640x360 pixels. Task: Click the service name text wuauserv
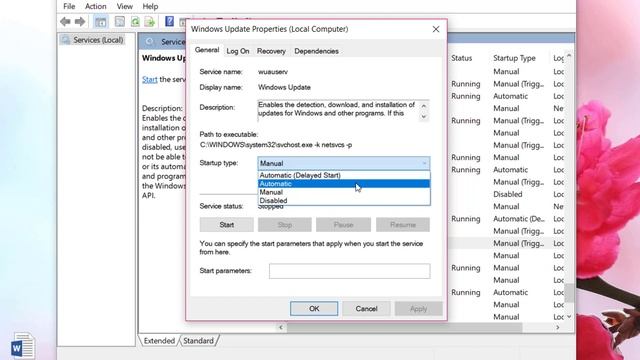273,71
